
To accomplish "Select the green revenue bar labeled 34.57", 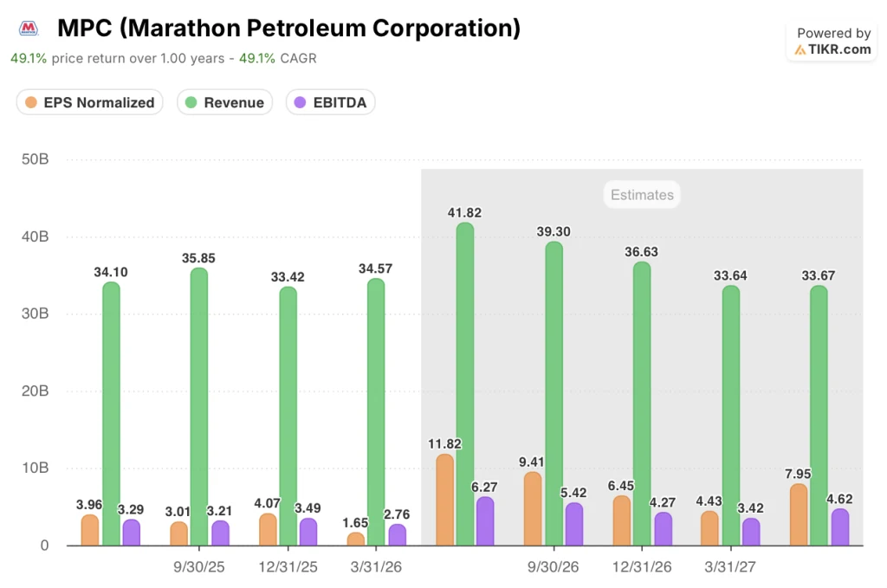I will tap(376, 411).
